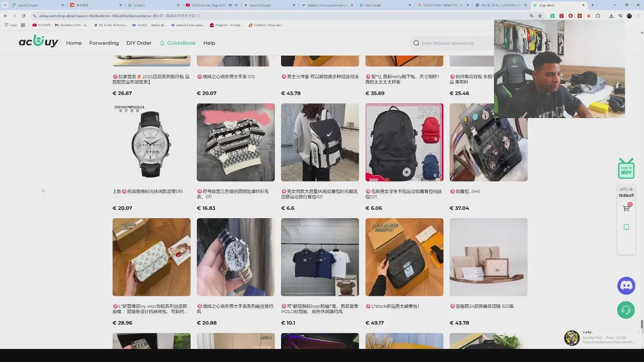Viewport: 644px width, 362px height.
Task: Open the QC Finder & Product bookmark
Action: pos(111,25)
